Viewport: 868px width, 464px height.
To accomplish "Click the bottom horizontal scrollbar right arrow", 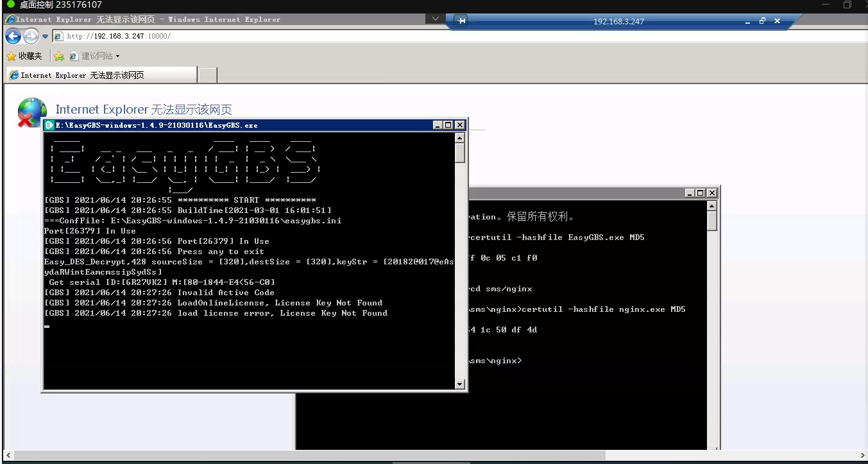I will tap(861, 455).
